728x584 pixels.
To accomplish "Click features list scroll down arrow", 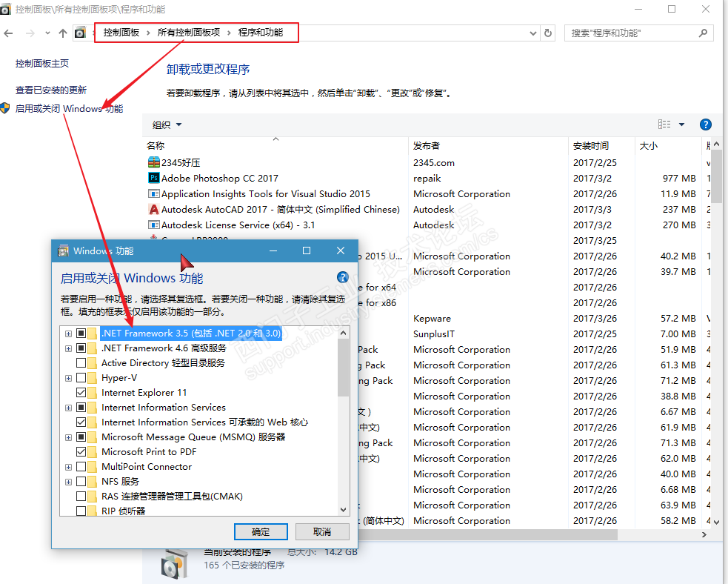I will pos(343,509).
